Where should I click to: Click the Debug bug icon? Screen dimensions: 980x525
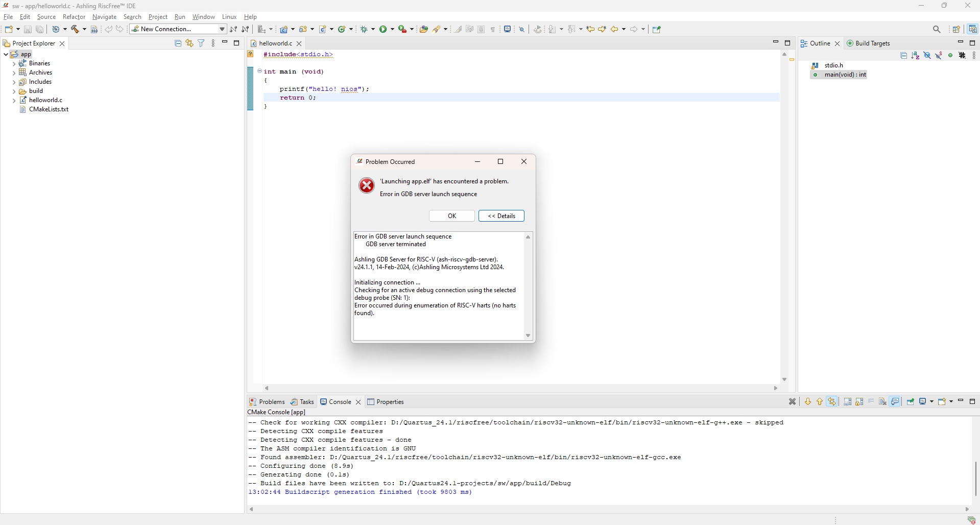click(364, 29)
